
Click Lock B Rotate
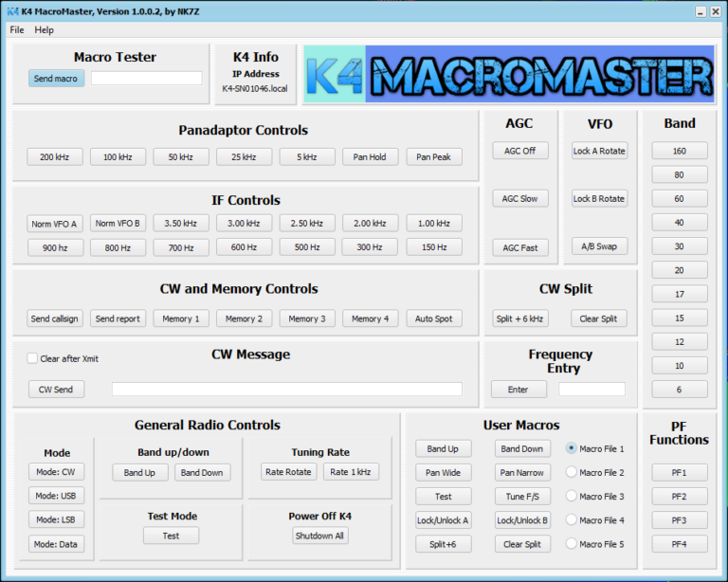pos(599,198)
